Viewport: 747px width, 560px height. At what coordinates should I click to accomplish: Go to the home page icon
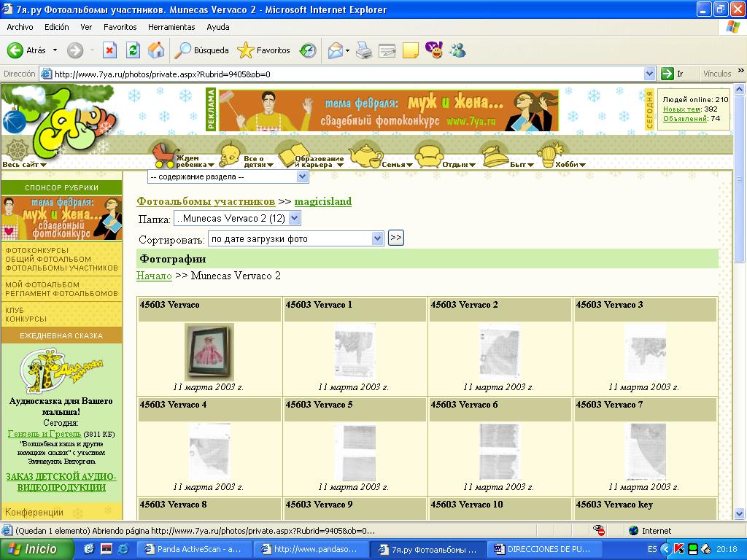tap(156, 50)
